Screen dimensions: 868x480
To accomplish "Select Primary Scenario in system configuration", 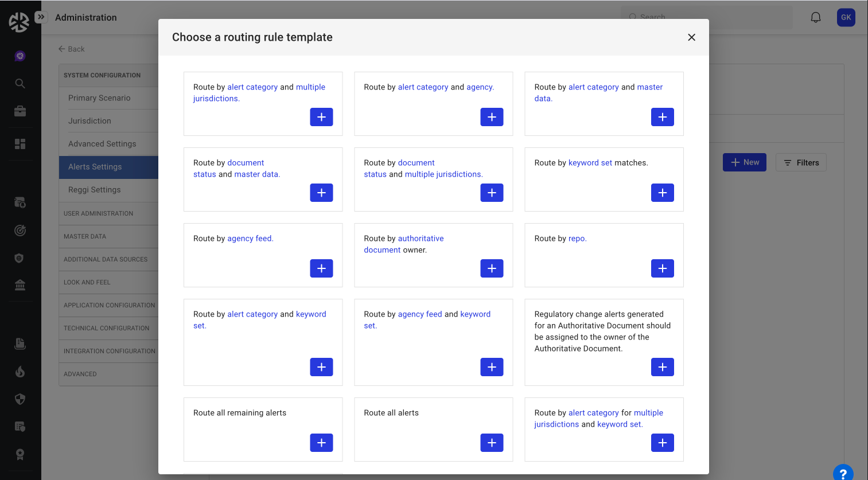I will pyautogui.click(x=108, y=98).
